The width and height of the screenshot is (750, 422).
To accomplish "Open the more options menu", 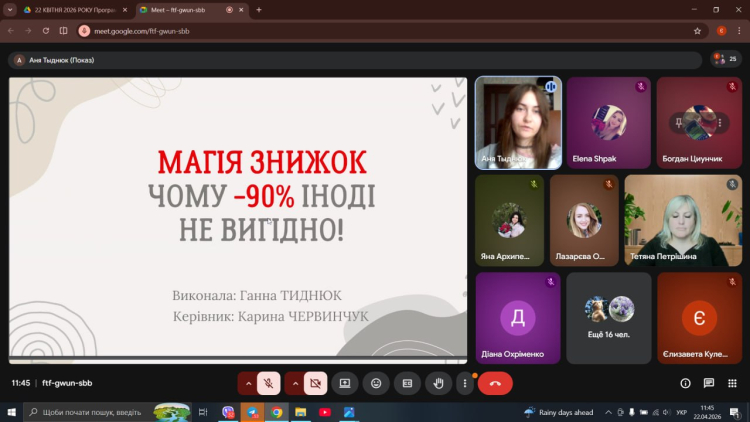I will 463,383.
